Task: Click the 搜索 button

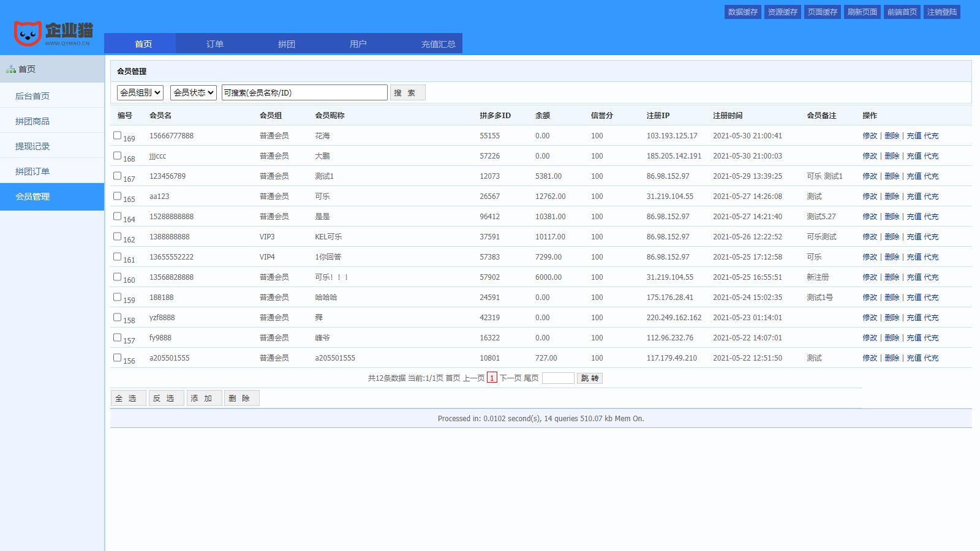Action: point(407,92)
